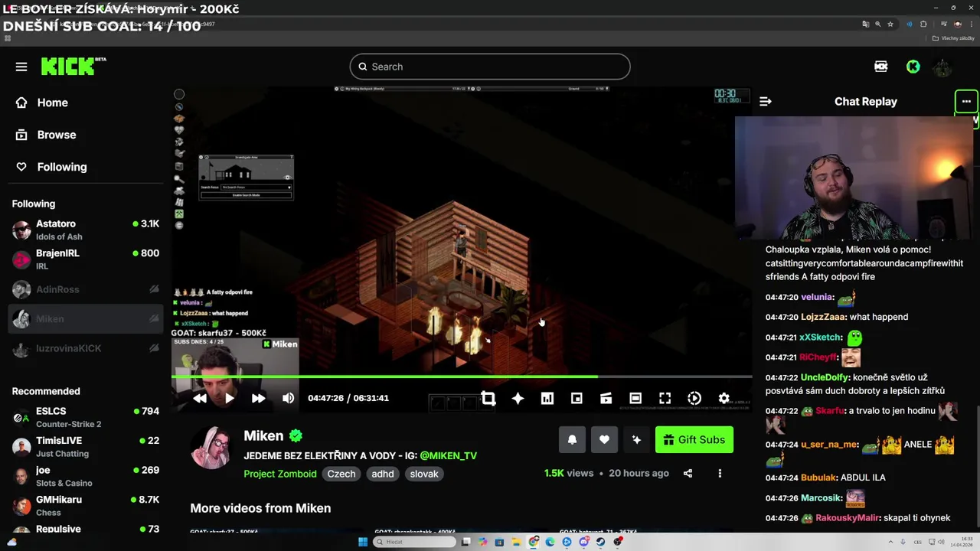Viewport: 980px width, 551px height.
Task: Toggle theater mode
Action: tap(635, 398)
